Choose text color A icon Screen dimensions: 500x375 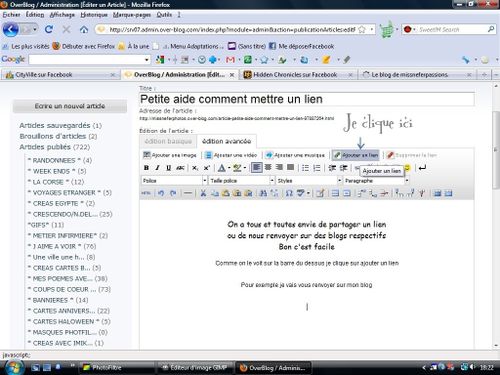point(222,168)
